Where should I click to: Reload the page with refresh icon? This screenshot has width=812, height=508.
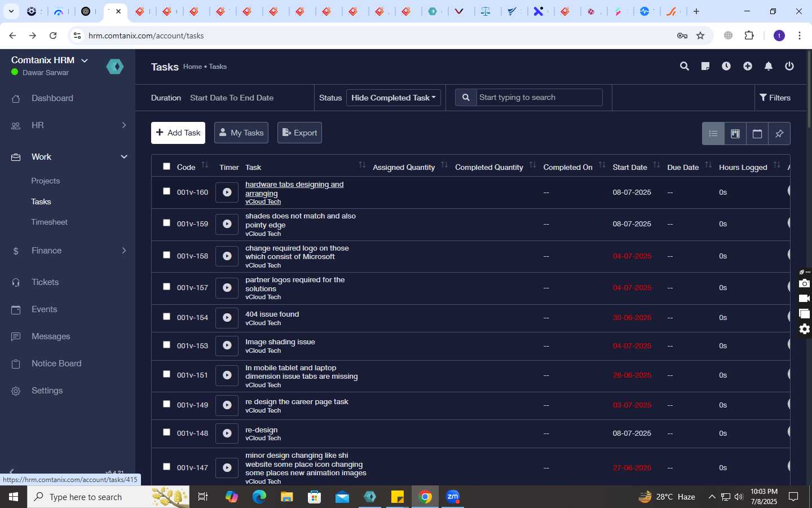click(x=53, y=36)
